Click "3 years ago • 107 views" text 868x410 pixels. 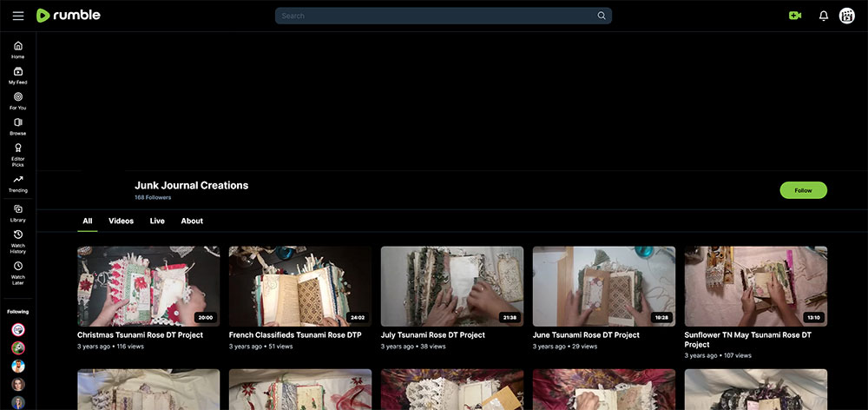(718, 355)
